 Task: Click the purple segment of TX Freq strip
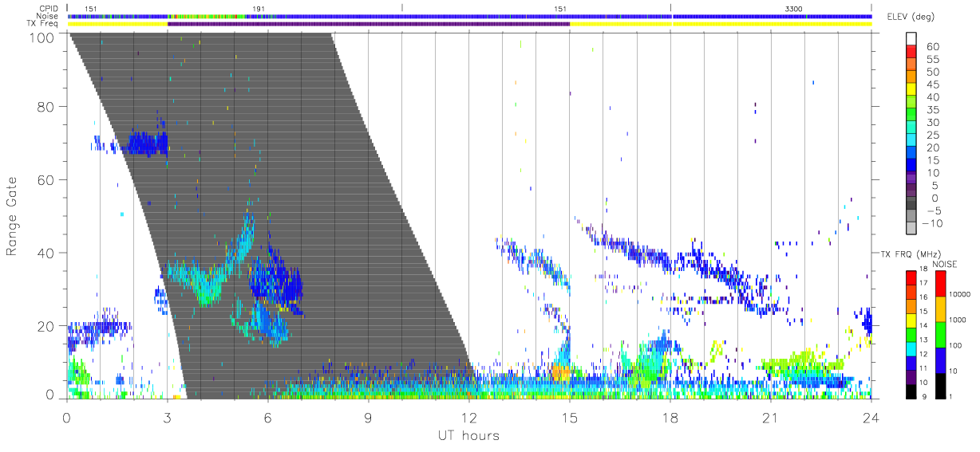(x=369, y=24)
